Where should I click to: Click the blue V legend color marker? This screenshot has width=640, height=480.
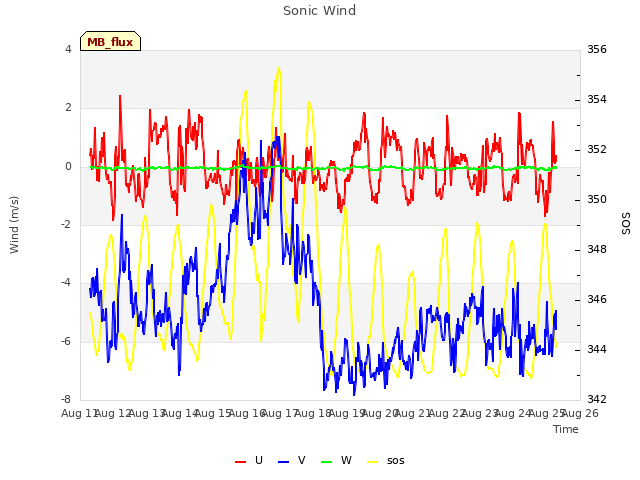[283, 462]
